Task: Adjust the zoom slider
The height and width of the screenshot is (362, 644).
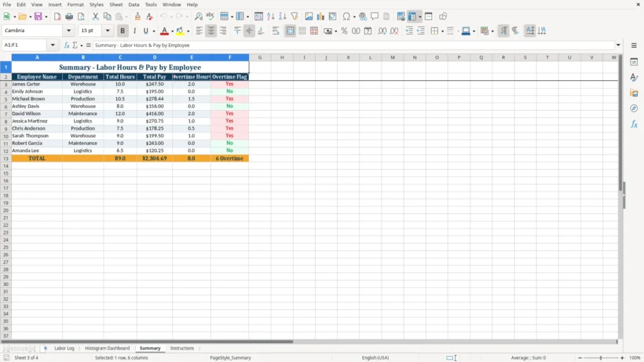Action: click(601, 358)
